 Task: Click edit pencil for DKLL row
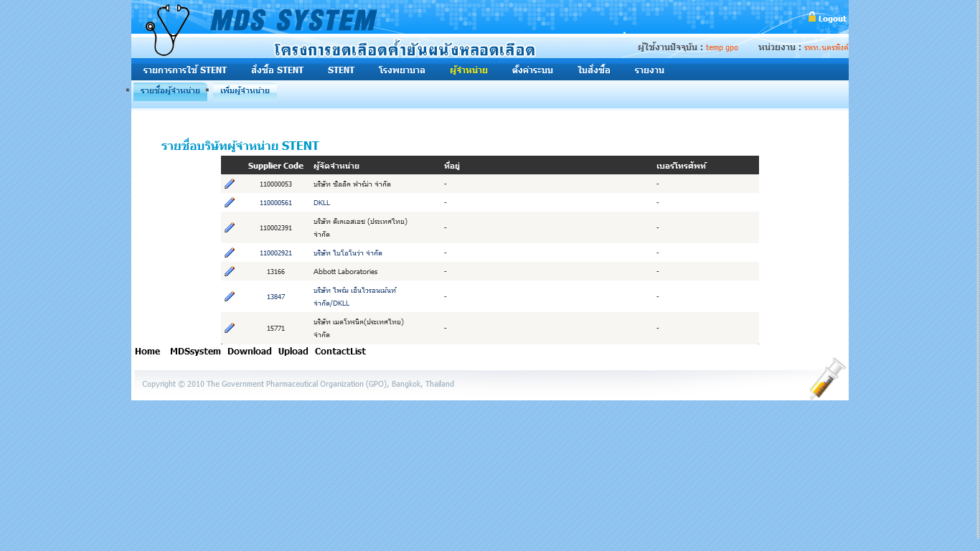coord(230,202)
